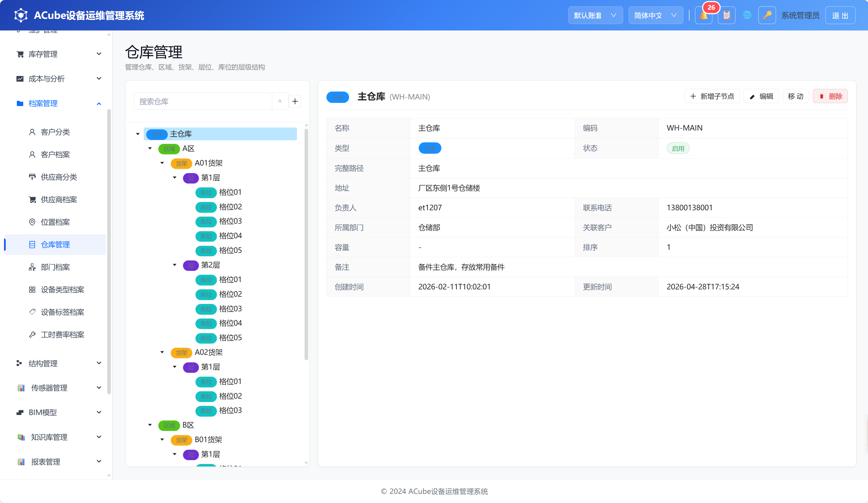Open the 简体中文 language dropdown
The width and height of the screenshot is (868, 503).
click(x=655, y=16)
